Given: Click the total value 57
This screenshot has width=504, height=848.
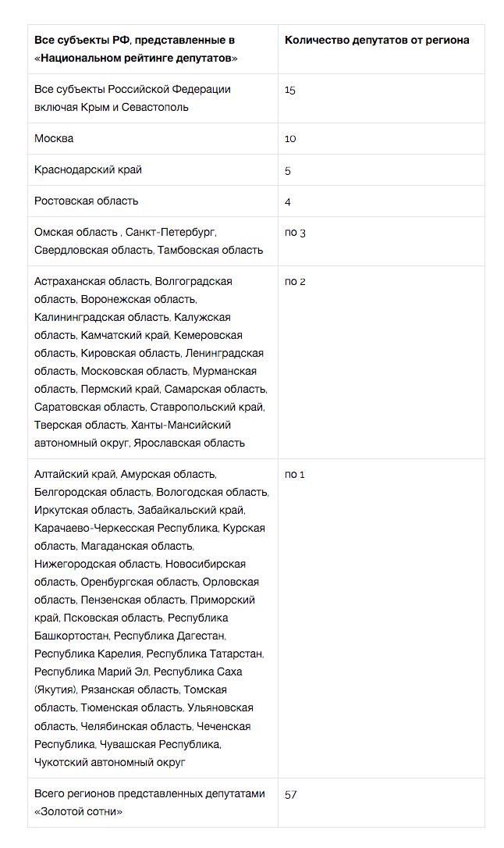Looking at the screenshot, I should (291, 794).
